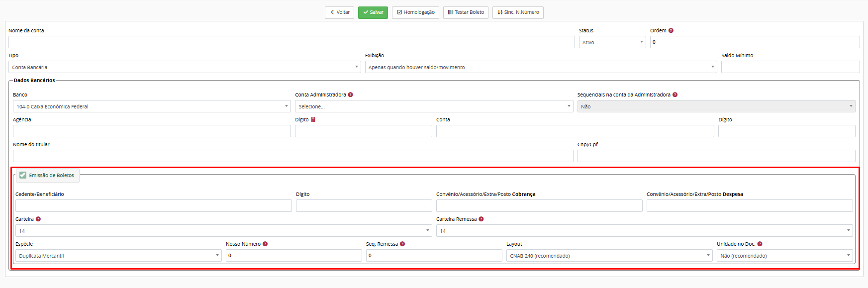This screenshot has width=868, height=288.
Task: Open the Banco dropdown
Action: (x=151, y=106)
